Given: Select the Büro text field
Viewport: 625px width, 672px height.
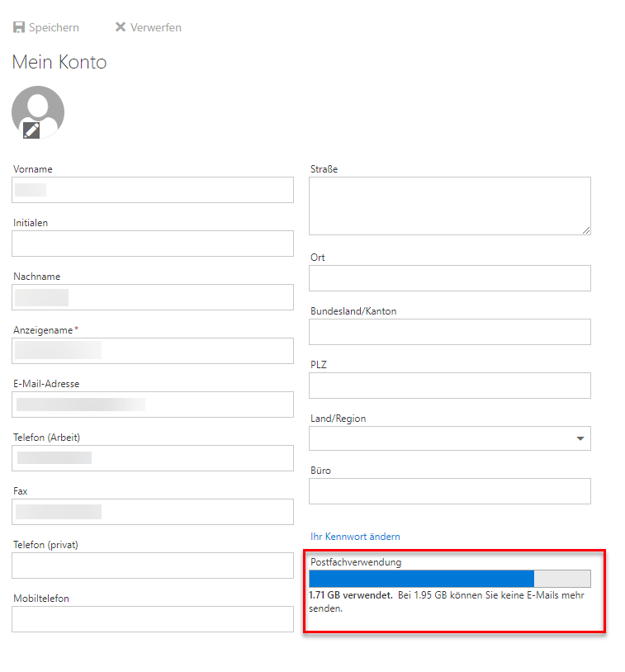Looking at the screenshot, I should pos(449,491).
